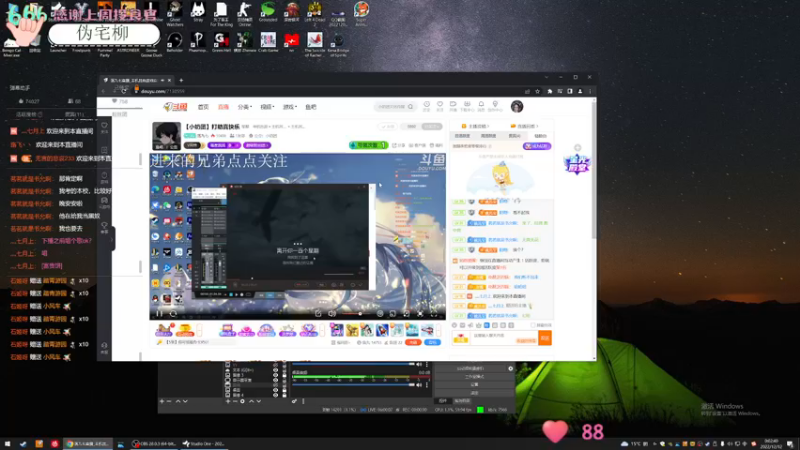Open Douyu notifications bell icon
This screenshot has width=800, height=450.
click(481, 106)
